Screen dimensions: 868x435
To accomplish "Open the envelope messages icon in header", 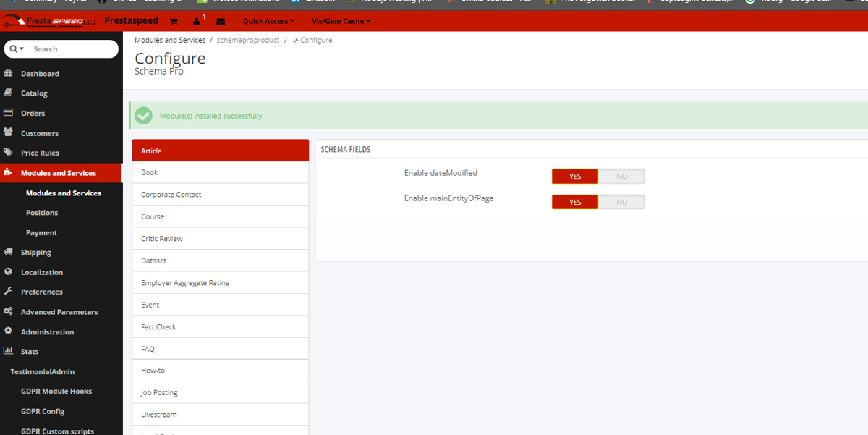I will [221, 22].
